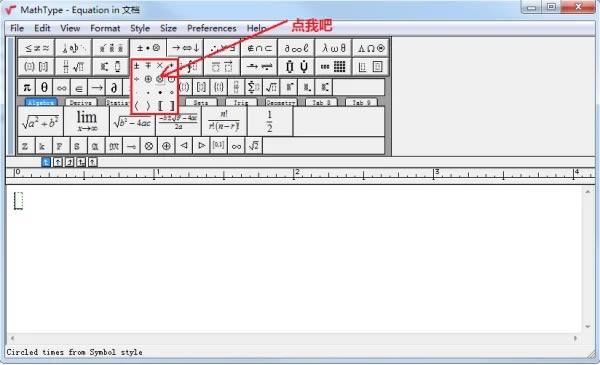Image resolution: width=600 pixels, height=365 pixels.
Task: Open the arrow symbols palette
Action: pos(185,48)
